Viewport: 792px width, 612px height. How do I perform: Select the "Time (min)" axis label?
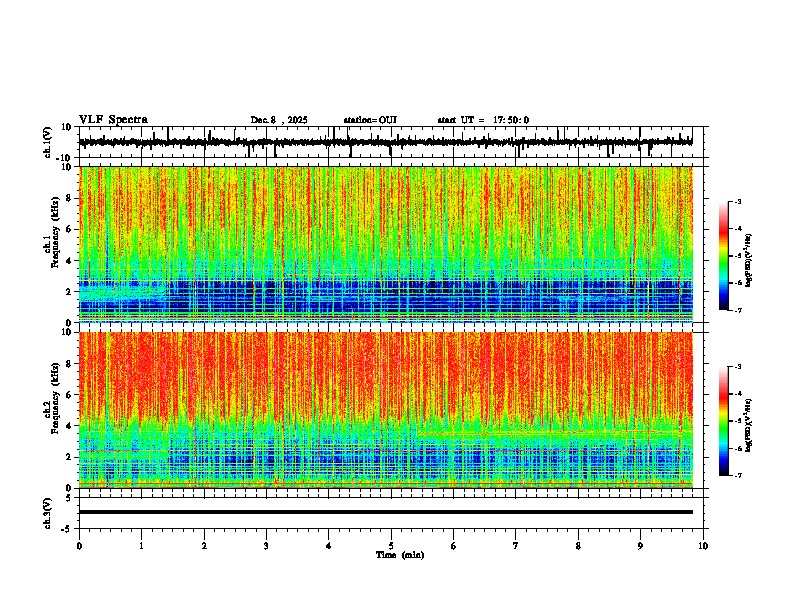[x=400, y=555]
